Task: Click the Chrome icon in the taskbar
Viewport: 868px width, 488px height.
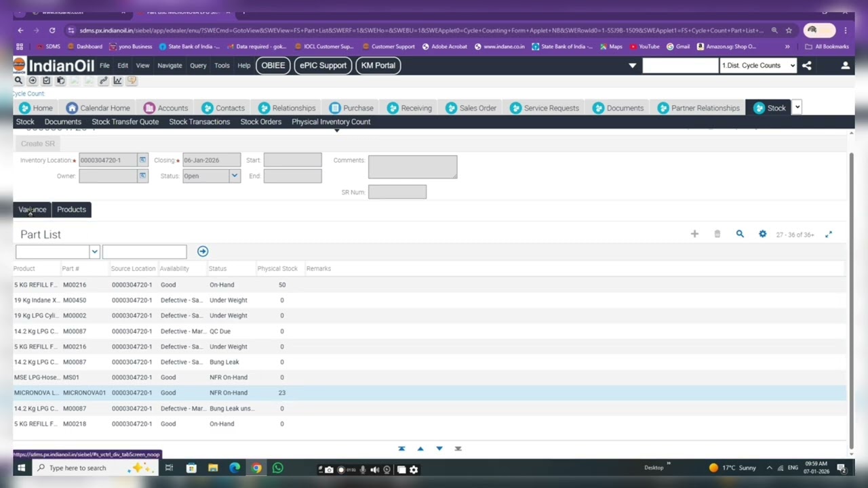Action: click(x=256, y=468)
